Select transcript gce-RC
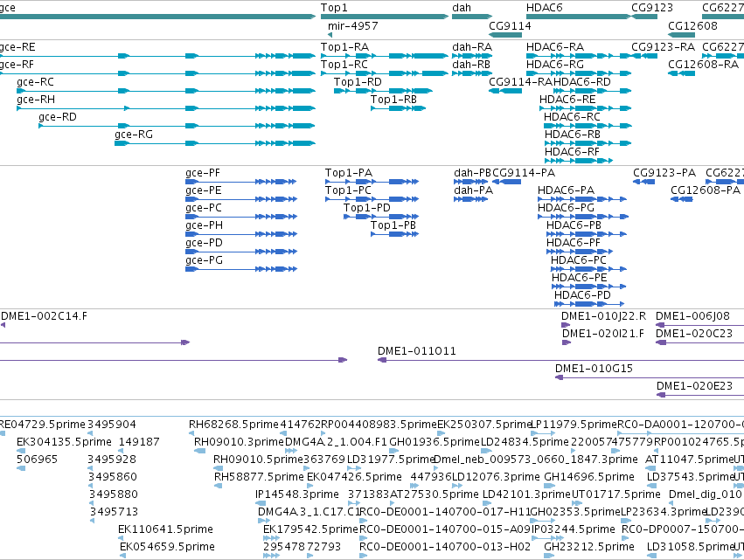Image resolution: width=744 pixels, height=560 pixels. (x=35, y=82)
